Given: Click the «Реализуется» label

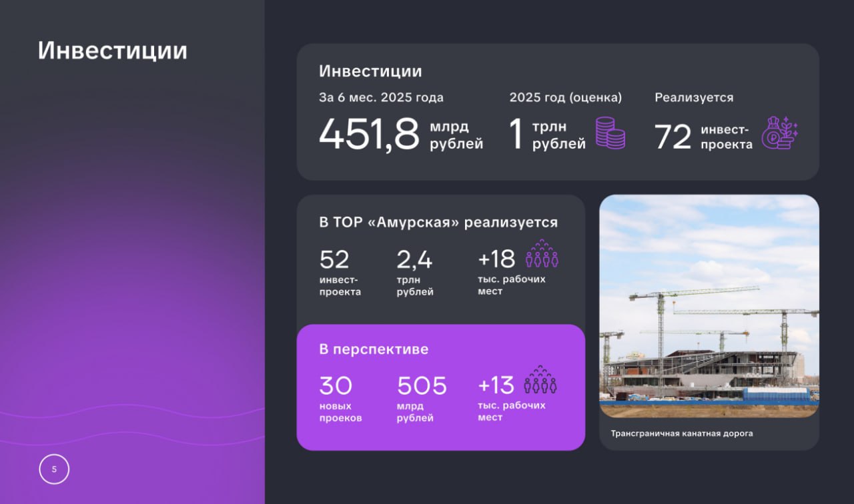Looking at the screenshot, I should 694,97.
